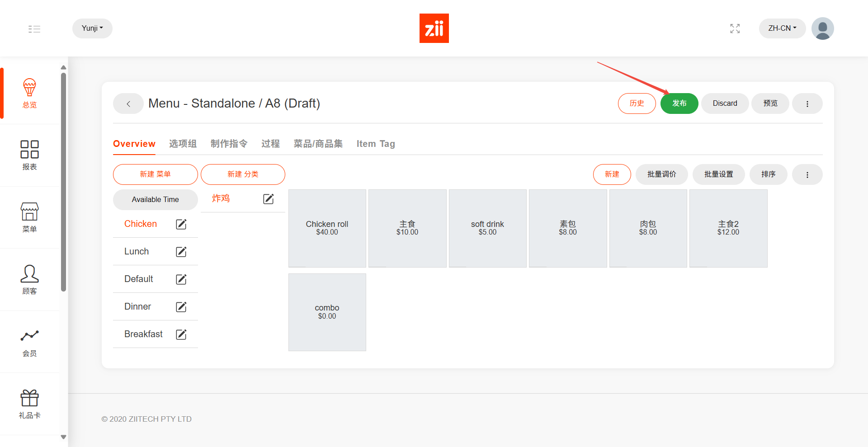Edit the 炸鸡 category with pencil icon
The image size is (868, 447).
pos(268,199)
